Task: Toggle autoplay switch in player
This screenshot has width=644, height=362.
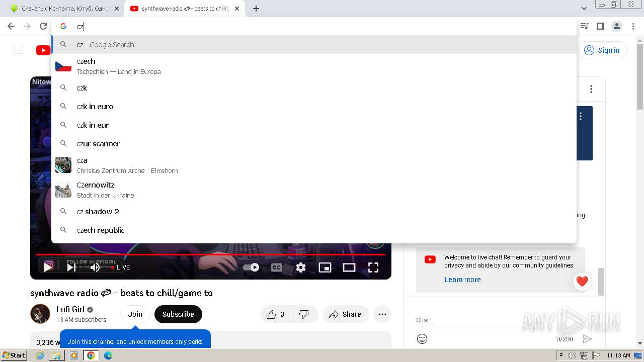Action: 251,267
